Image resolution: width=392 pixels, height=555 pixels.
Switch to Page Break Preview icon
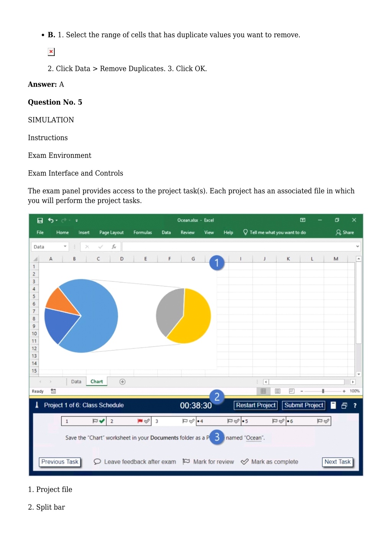[292, 391]
